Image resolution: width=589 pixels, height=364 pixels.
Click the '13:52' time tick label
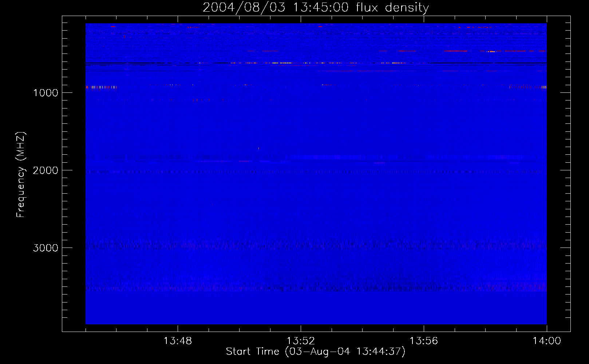pyautogui.click(x=301, y=341)
